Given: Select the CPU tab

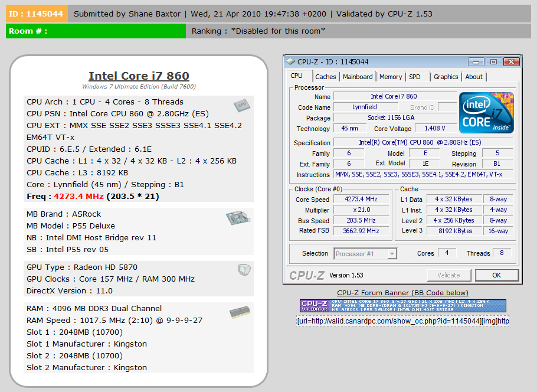Looking at the screenshot, I should (x=297, y=76).
